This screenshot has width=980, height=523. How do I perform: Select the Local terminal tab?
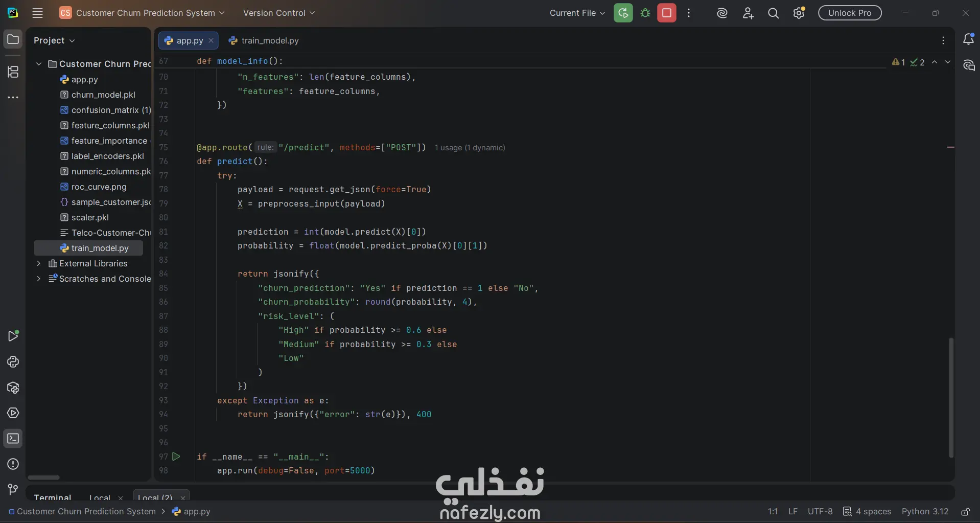100,497
